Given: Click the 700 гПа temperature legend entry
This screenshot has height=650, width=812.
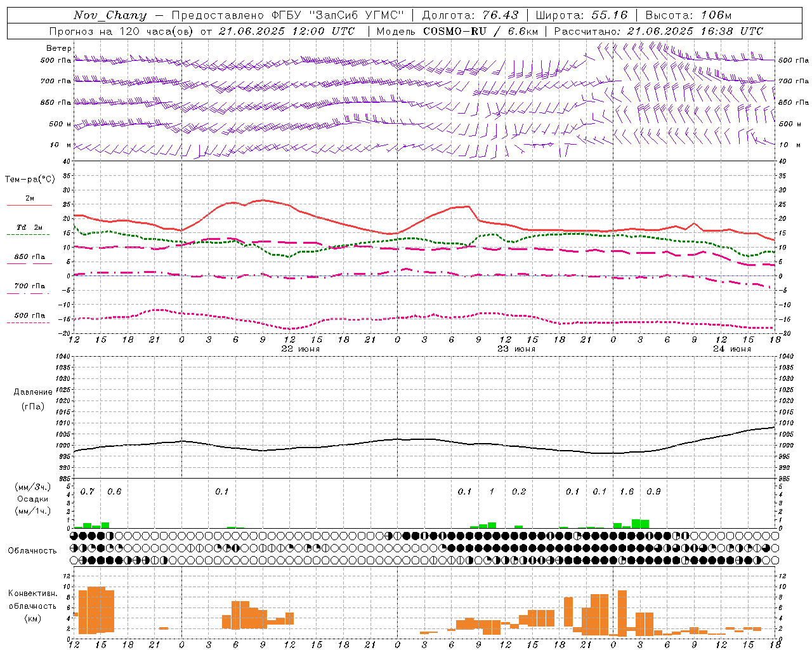Looking at the screenshot, I should click(30, 286).
